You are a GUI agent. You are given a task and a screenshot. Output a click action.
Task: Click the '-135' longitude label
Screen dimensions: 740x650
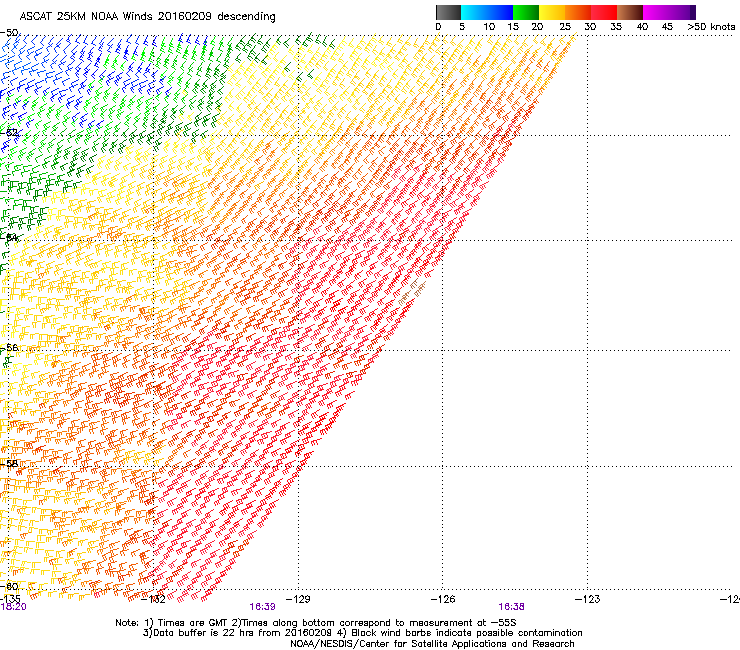point(10,599)
